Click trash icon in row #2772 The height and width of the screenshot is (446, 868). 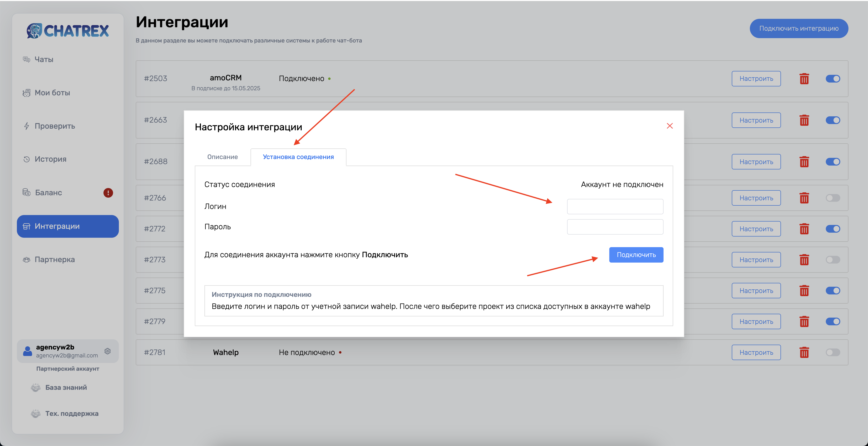click(x=804, y=229)
